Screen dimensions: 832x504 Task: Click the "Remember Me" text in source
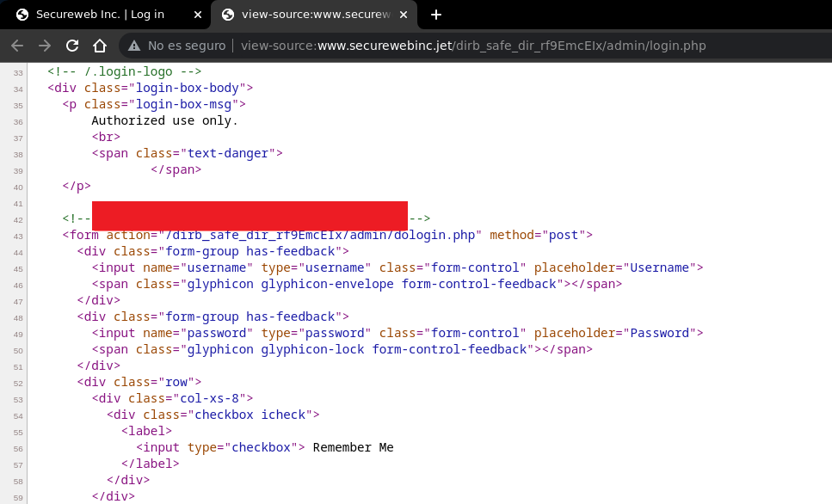[353, 447]
